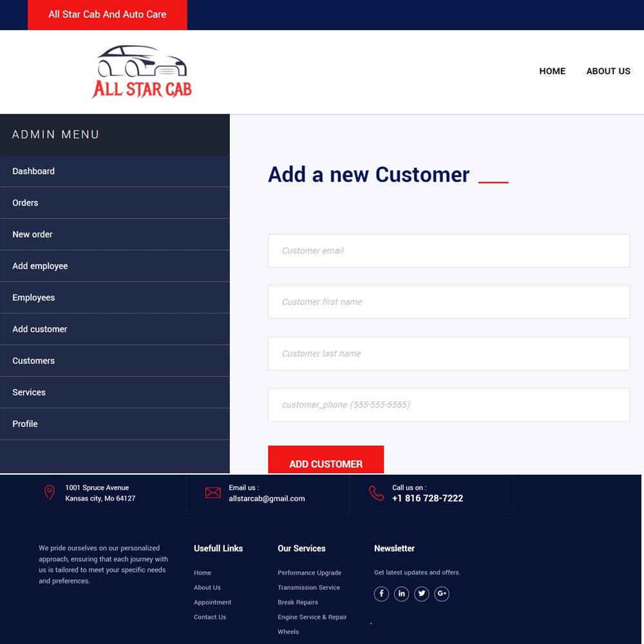The width and height of the screenshot is (644, 644).
Task: Select Dashboard in the admin menu
Action: tap(33, 171)
